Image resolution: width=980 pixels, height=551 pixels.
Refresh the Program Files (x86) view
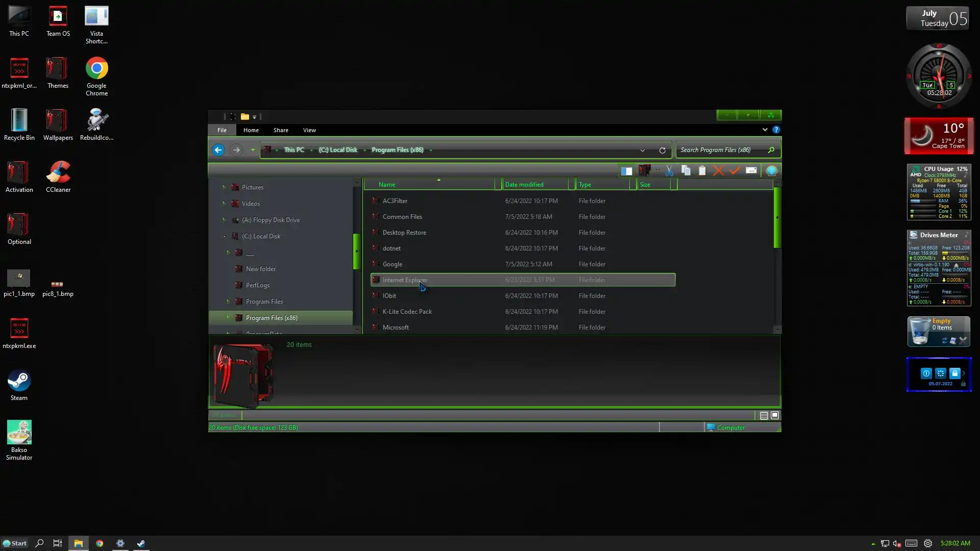click(x=662, y=151)
